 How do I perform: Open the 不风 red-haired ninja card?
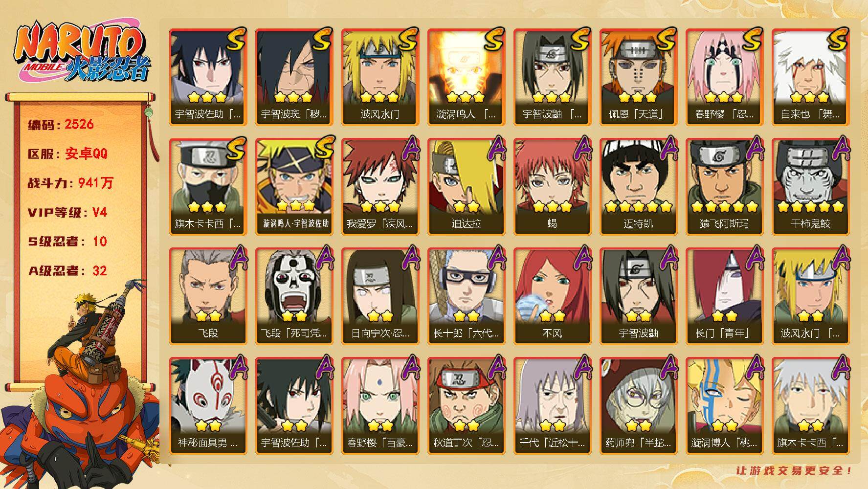[x=552, y=296]
